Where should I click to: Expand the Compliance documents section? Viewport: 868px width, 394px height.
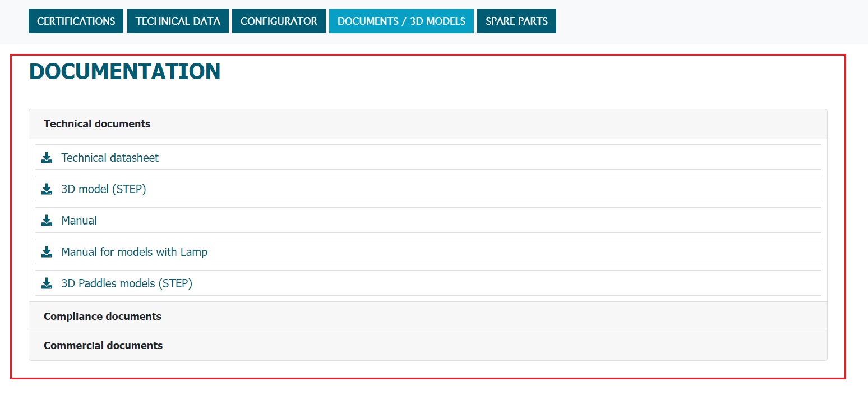tap(428, 317)
